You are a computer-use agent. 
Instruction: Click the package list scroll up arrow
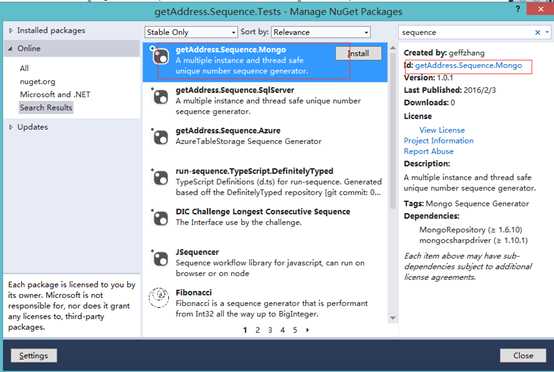point(393,48)
